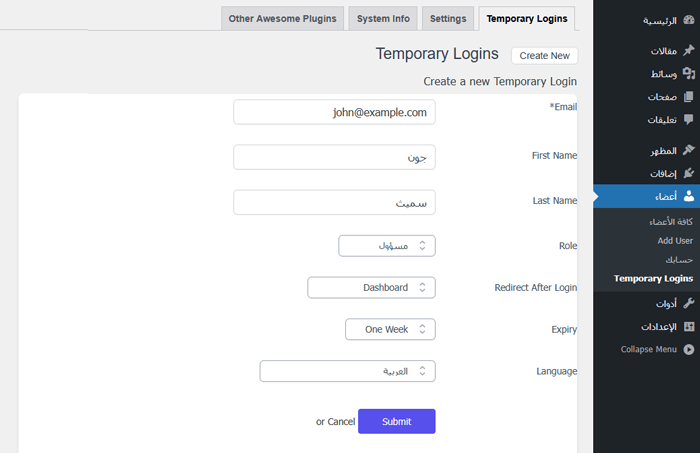Open the Expiry dropdown set to One Week
This screenshot has width=700, height=453.
(x=390, y=329)
